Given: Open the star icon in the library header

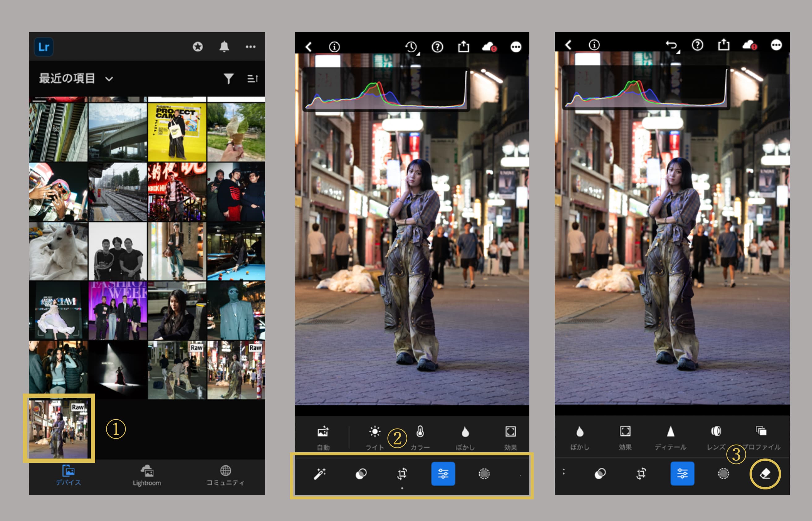Looking at the screenshot, I should pos(198,47).
